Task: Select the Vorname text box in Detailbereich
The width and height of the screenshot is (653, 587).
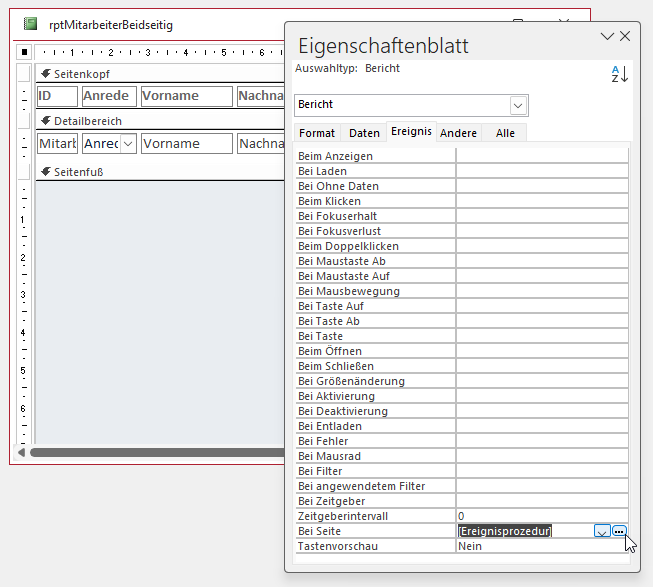Action: [x=187, y=144]
